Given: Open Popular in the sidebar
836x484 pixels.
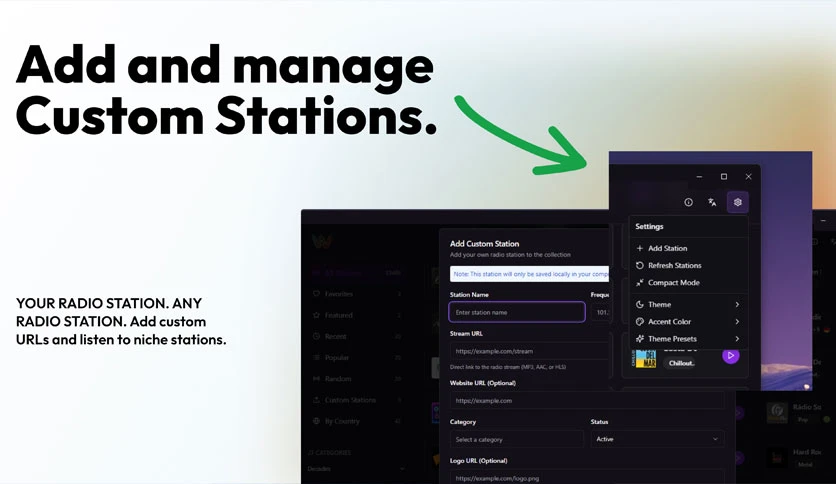Looking at the screenshot, I should [357, 358].
